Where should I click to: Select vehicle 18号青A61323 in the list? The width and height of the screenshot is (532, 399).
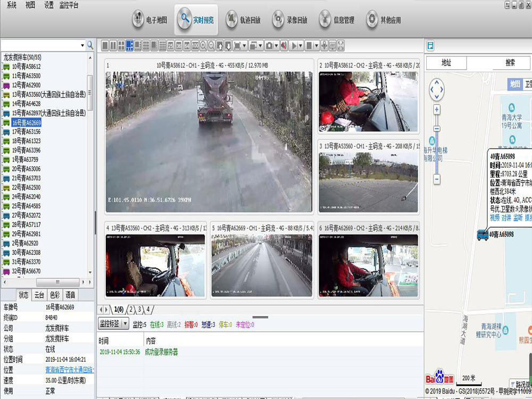(x=27, y=141)
